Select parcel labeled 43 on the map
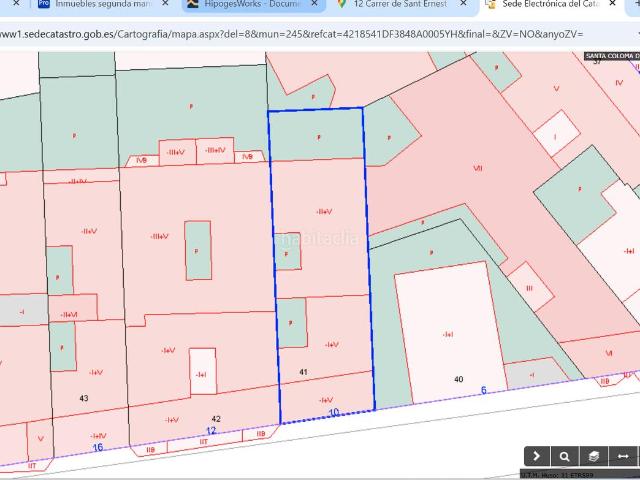 click(x=83, y=398)
